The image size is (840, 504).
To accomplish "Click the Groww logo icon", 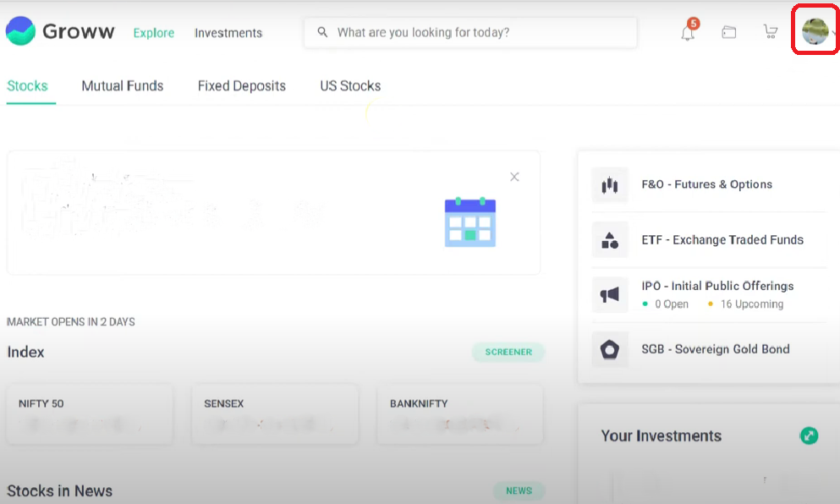I will tap(20, 31).
